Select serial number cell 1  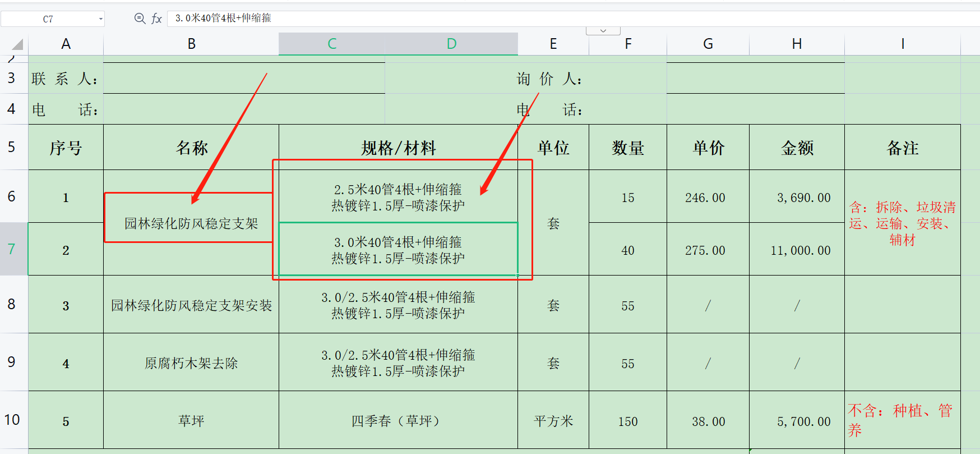coord(66,197)
